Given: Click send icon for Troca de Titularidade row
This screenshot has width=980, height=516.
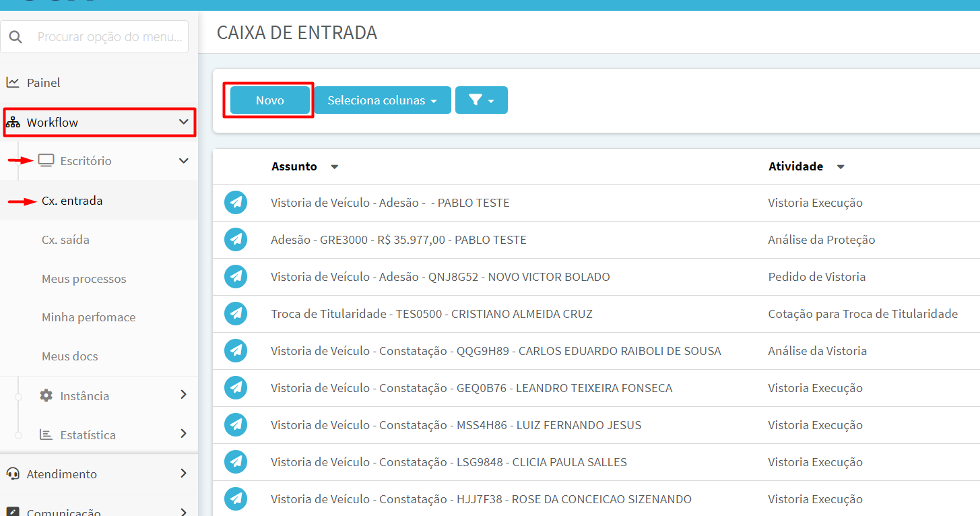Looking at the screenshot, I should point(236,313).
